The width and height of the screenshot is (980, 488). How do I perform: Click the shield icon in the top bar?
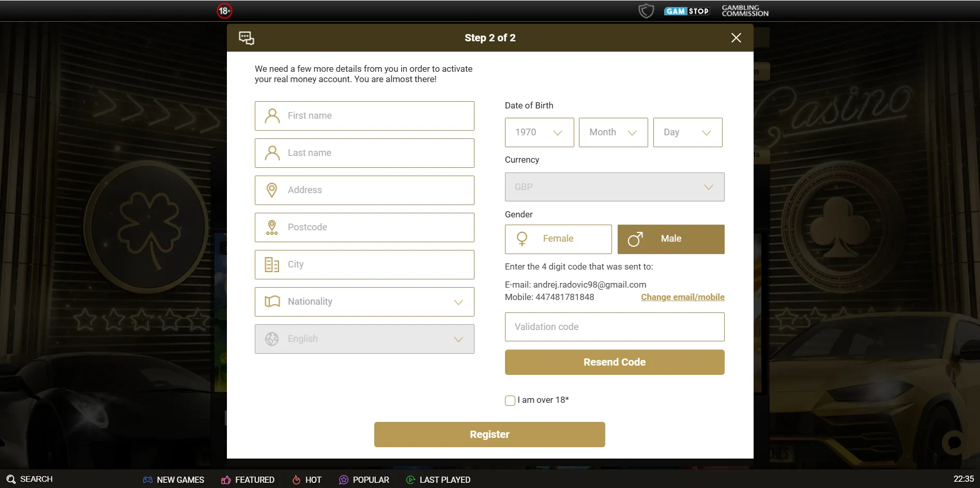pyautogui.click(x=646, y=10)
